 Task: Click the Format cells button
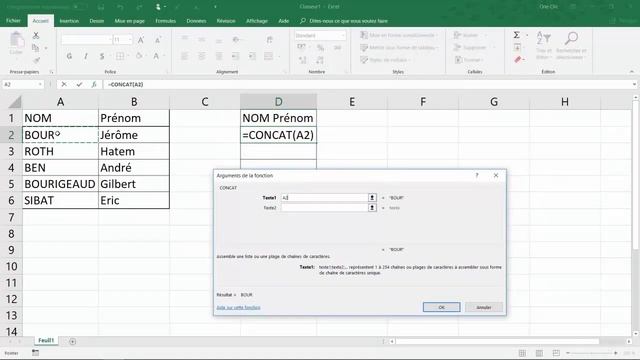469,60
